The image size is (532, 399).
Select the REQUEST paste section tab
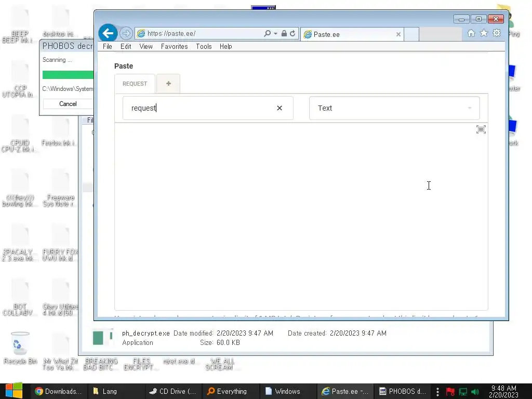point(135,84)
